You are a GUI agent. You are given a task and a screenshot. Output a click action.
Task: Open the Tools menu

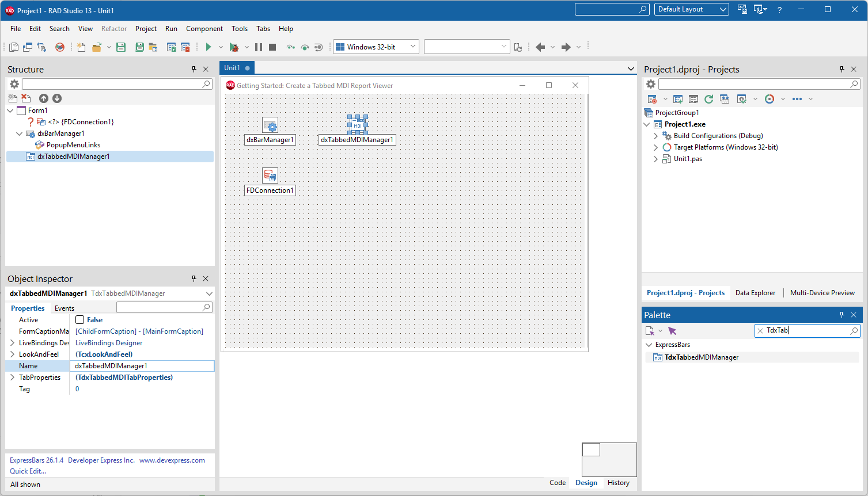tap(240, 29)
